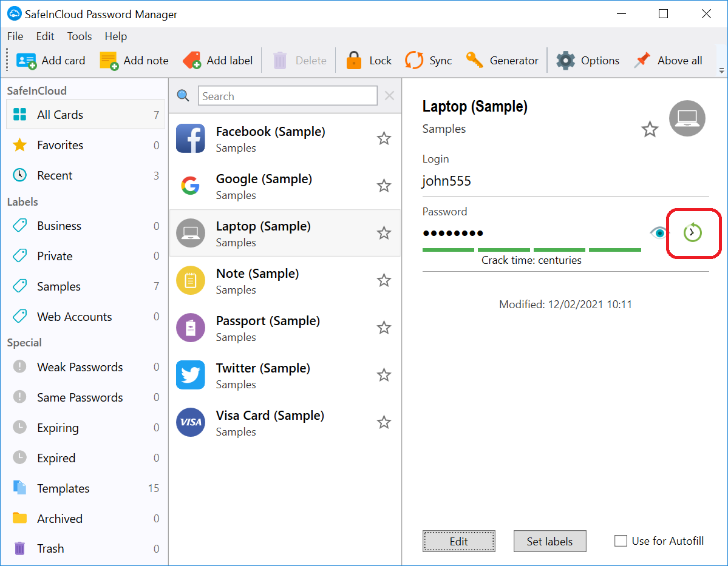Star the Laptop (Sample) list item
This screenshot has width=728, height=566.
pyautogui.click(x=384, y=233)
